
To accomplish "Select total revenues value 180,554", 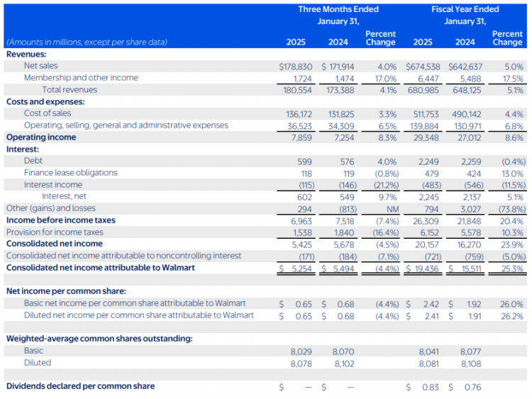I will (x=297, y=91).
